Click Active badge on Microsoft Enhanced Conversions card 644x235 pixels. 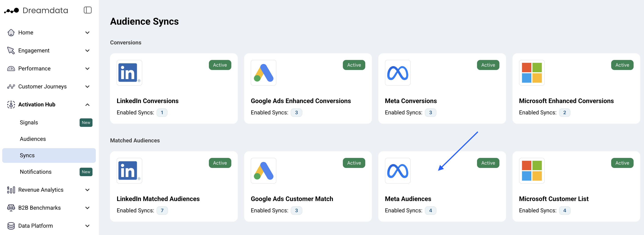[x=622, y=65]
